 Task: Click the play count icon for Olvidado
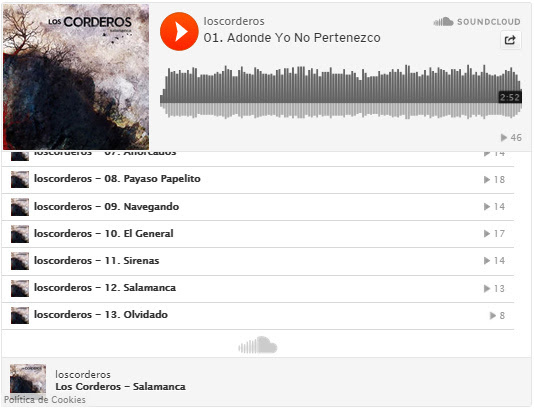[493, 315]
